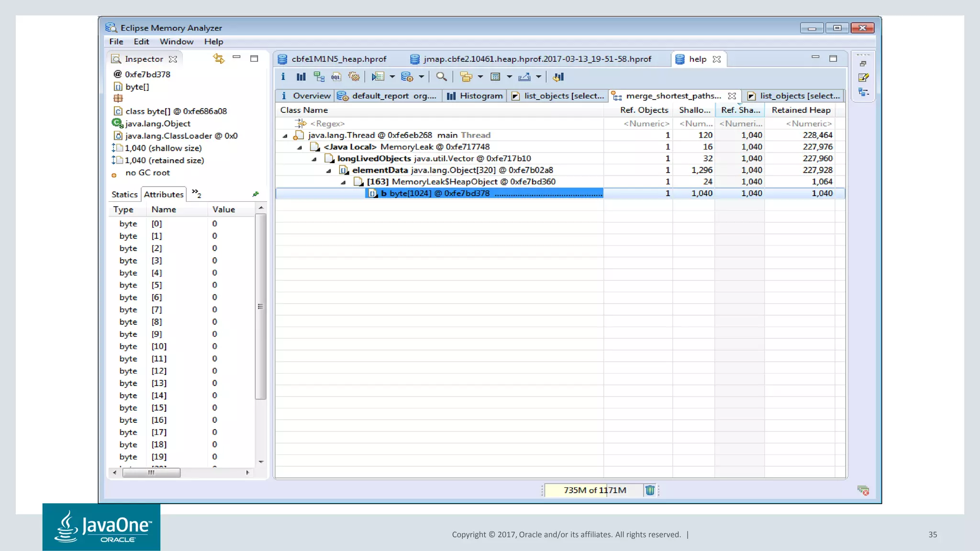Collapse the java.lang.Thread main node
This screenshot has width=980, height=551.
[286, 136]
